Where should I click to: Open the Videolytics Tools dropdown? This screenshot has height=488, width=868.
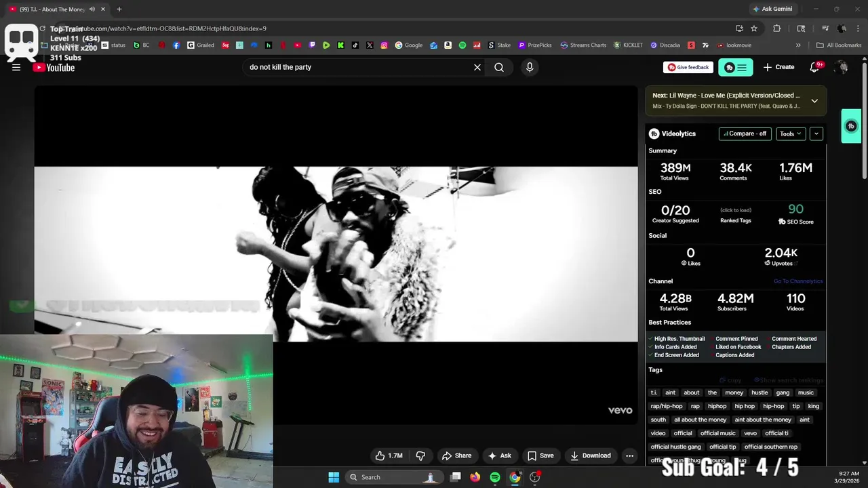[x=791, y=134]
